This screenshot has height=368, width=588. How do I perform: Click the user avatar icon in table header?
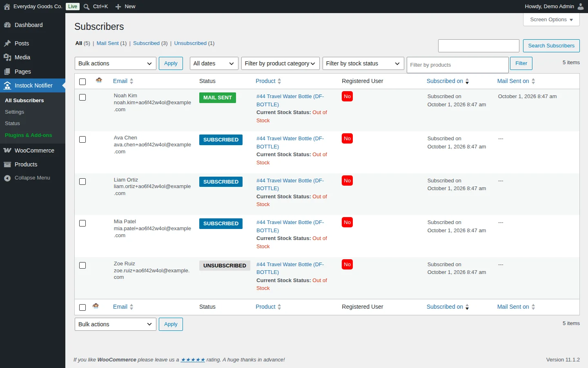[99, 81]
